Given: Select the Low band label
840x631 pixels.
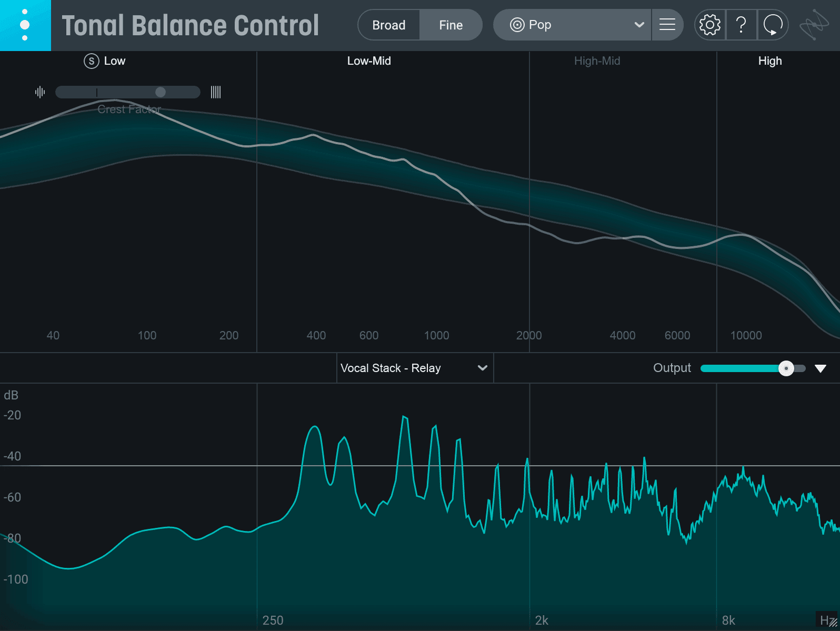Looking at the screenshot, I should click(x=115, y=61).
